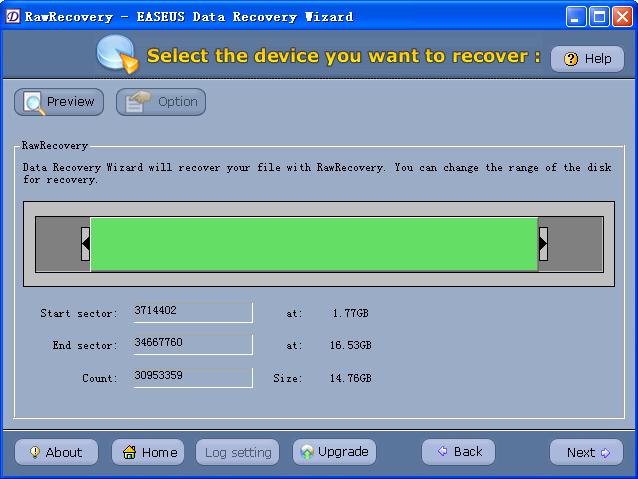Go Back to previous step
The width and height of the screenshot is (638, 479).
[459, 452]
